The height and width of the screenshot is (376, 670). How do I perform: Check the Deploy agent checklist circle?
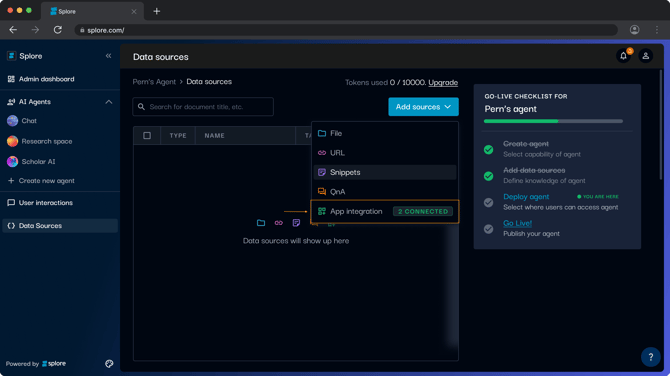pos(488,203)
